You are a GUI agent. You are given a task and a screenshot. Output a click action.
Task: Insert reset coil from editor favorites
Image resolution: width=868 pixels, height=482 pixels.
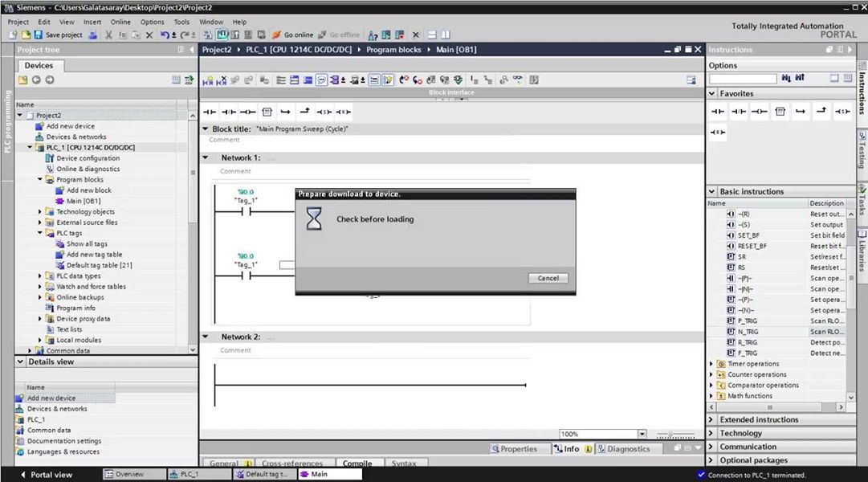[343, 112]
